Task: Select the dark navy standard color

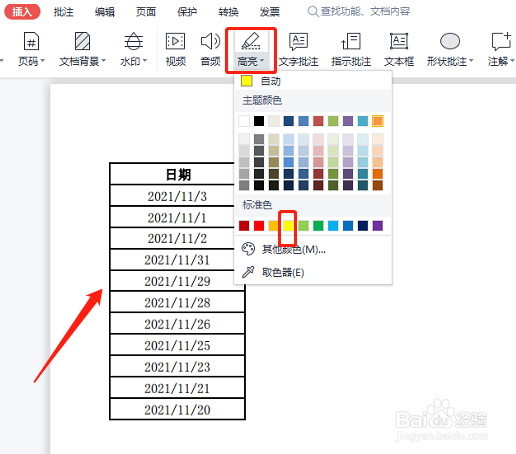Action: pyautogui.click(x=363, y=226)
